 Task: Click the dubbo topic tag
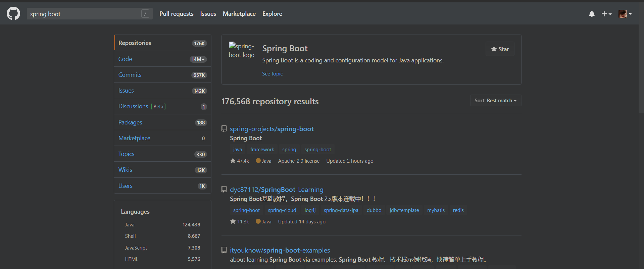(x=374, y=210)
